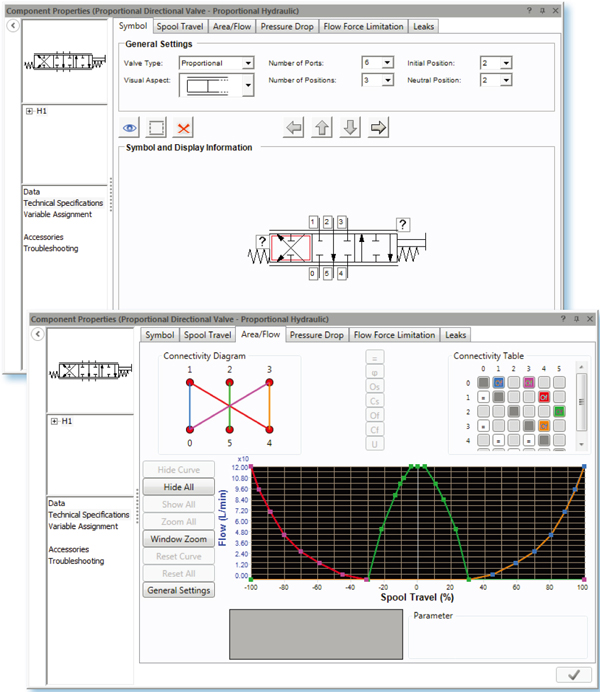Toggle red Of cell at row 1 column 4
The height and width of the screenshot is (692, 600).
point(544,397)
